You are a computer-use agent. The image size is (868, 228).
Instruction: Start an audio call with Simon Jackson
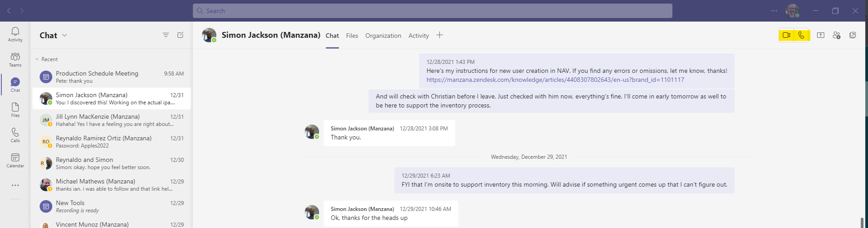click(x=801, y=35)
